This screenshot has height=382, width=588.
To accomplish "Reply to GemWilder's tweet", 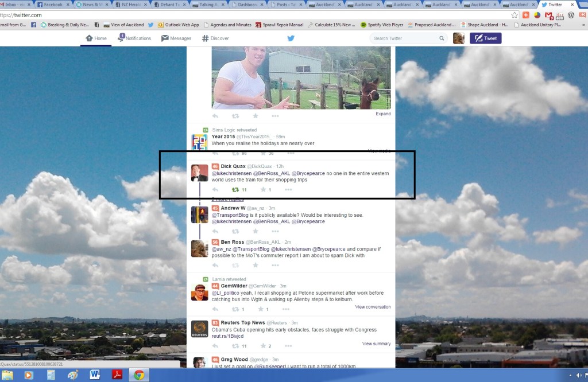I will pos(215,309).
